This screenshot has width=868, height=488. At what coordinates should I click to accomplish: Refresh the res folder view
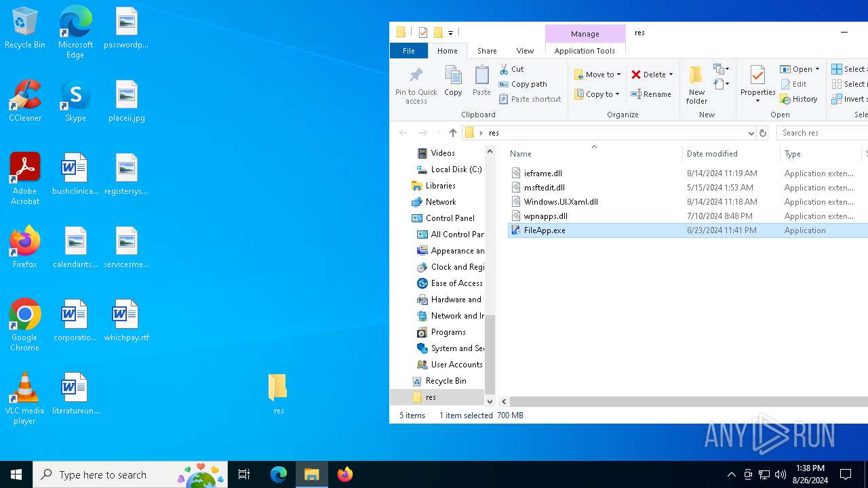click(x=763, y=133)
